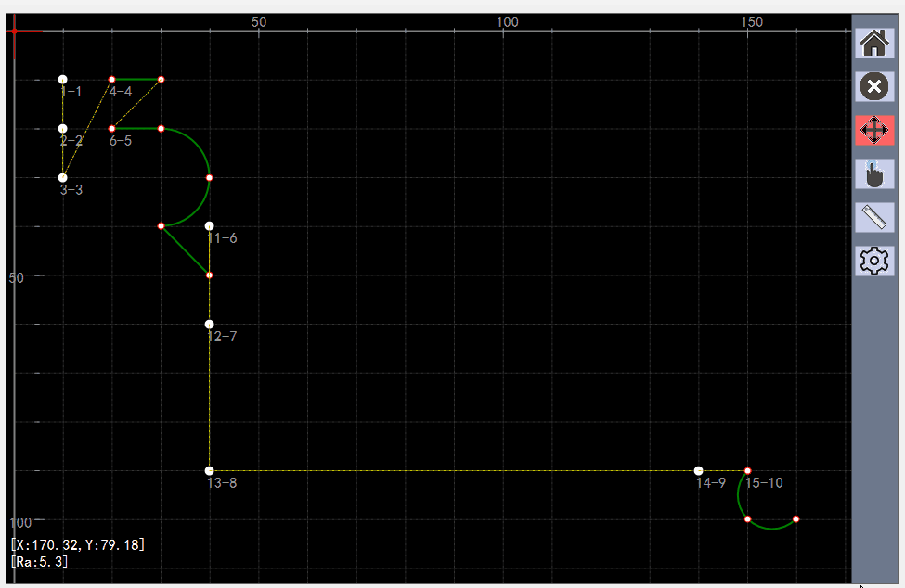Viewport: 905px width, 588px height.
Task: Open the ruler measure tool
Action: pyautogui.click(x=874, y=217)
